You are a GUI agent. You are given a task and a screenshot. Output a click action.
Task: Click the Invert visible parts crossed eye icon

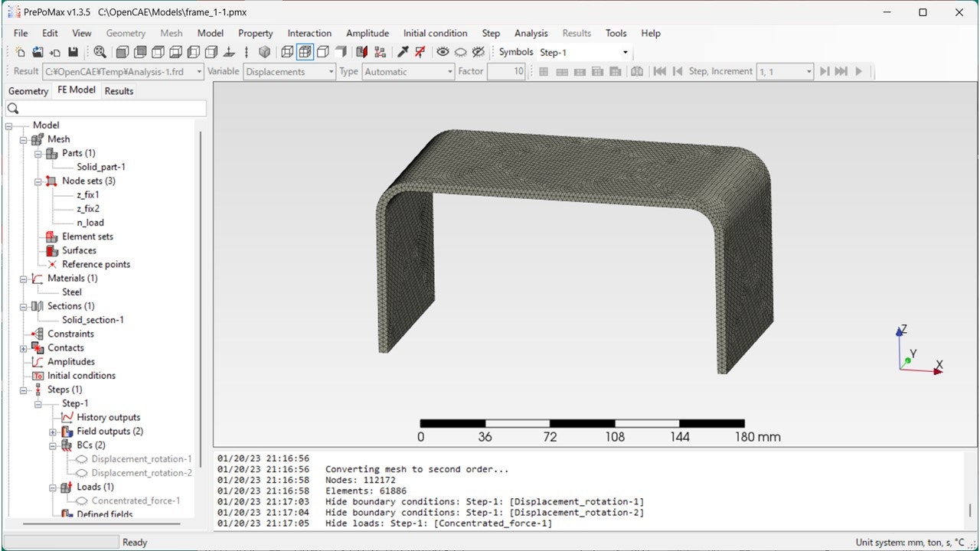[x=479, y=52]
